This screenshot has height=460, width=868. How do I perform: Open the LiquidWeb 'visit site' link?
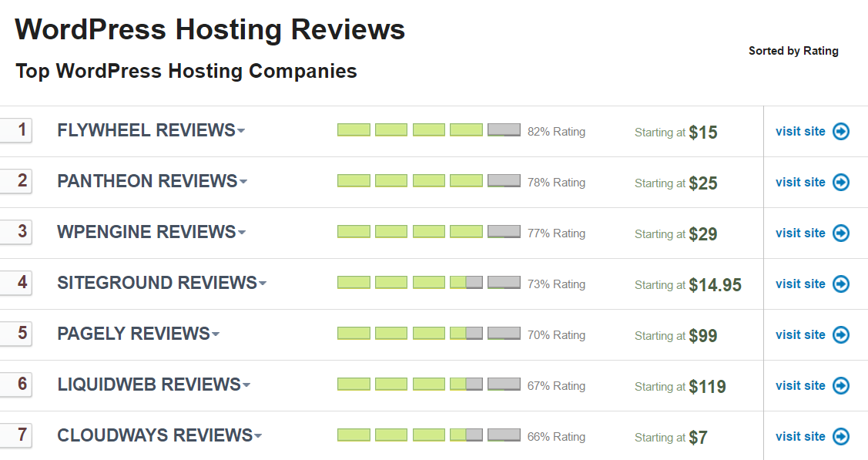click(800, 386)
